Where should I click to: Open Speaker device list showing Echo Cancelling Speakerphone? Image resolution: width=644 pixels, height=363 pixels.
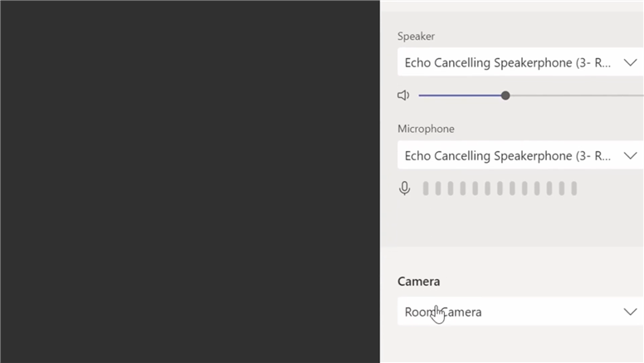[508, 63]
